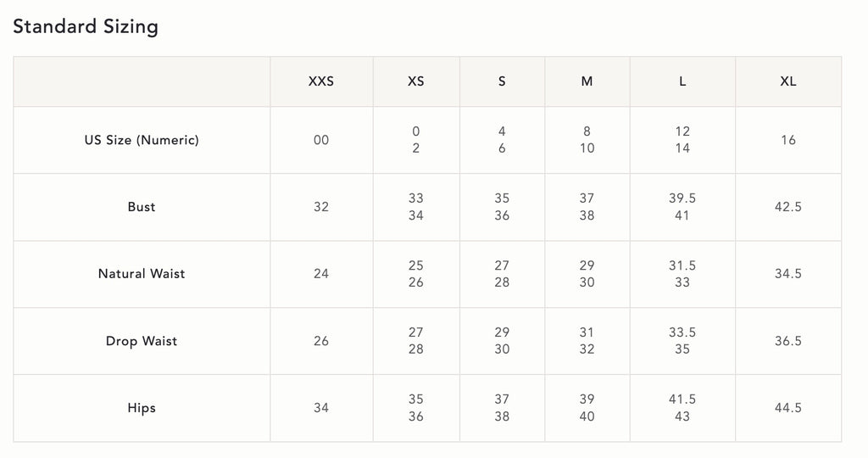Click the XXS natural waist value 24

[x=321, y=274]
